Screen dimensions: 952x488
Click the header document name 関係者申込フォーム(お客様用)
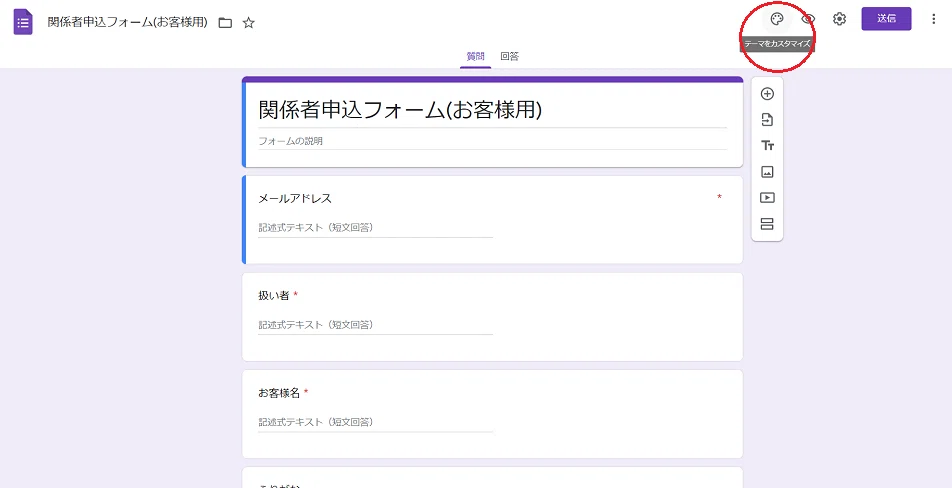pyautogui.click(x=128, y=22)
